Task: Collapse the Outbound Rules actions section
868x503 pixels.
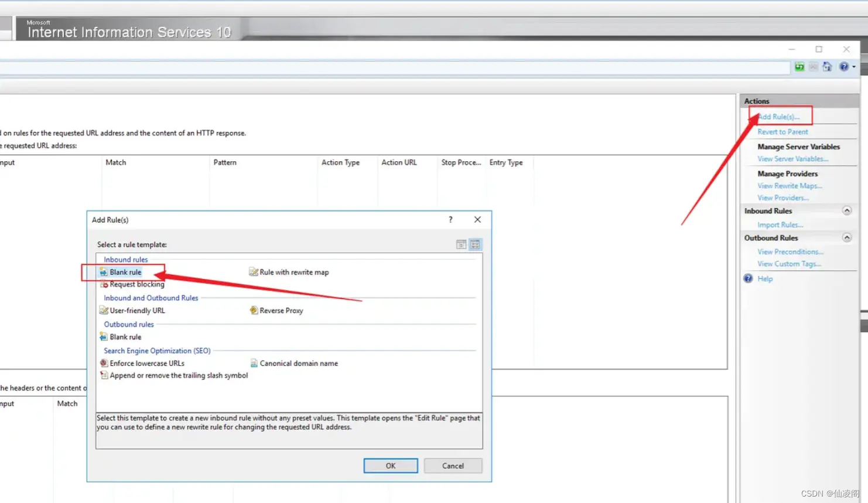Action: coord(847,237)
